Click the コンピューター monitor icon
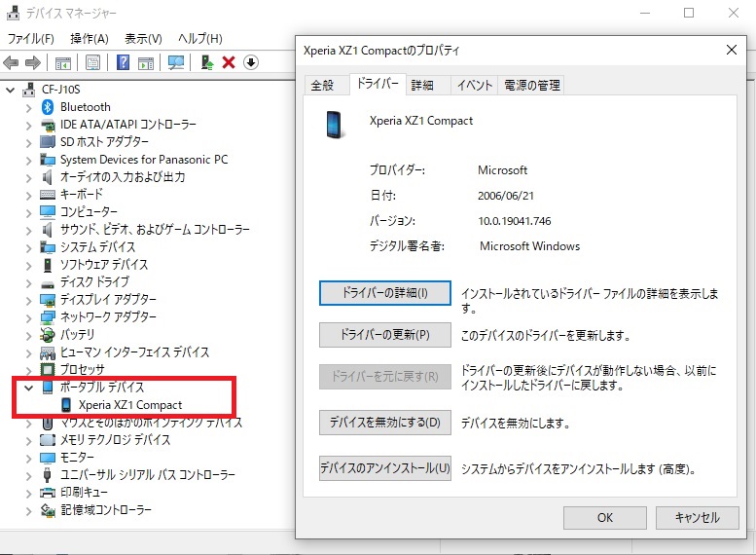Image resolution: width=756 pixels, height=555 pixels. 48,212
